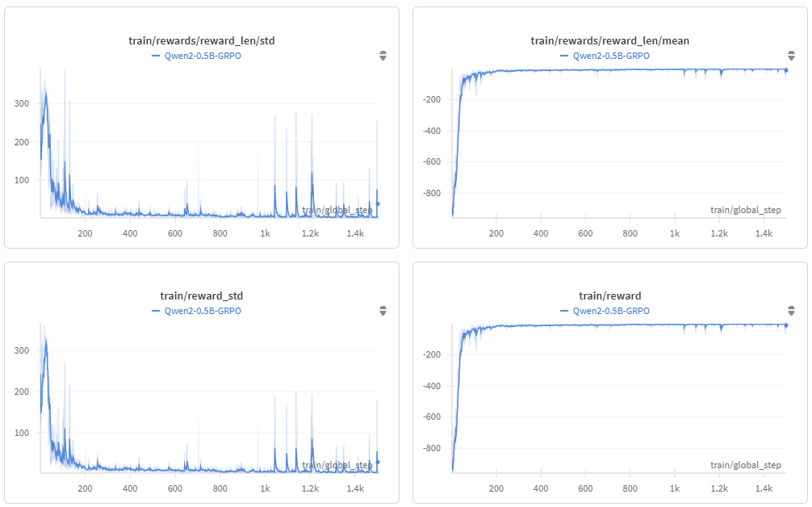Click the up-down arrow icon in reward_len/std panel
The width and height of the screenshot is (812, 507).
click(x=383, y=56)
